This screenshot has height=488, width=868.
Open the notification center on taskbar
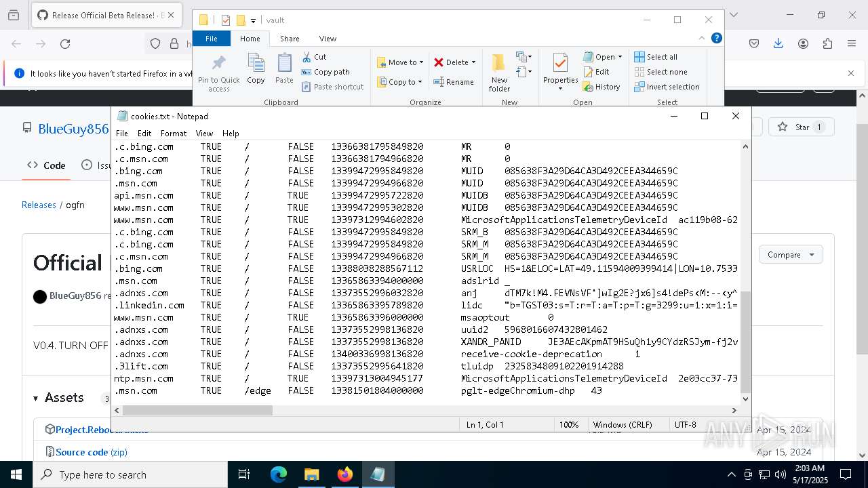coord(846,474)
